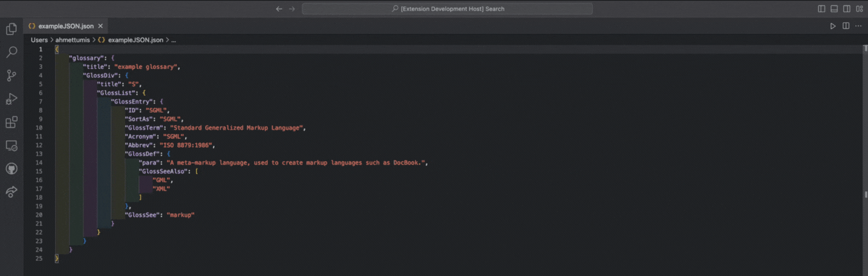This screenshot has height=276, width=868.
Task: Open the exampleJSON.json breadcrumb segment
Action: click(x=135, y=40)
